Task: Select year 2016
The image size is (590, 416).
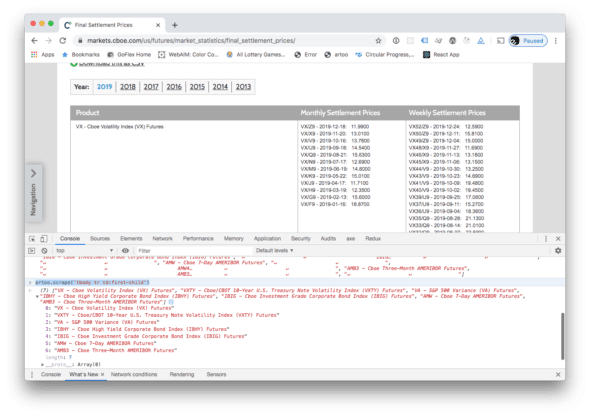Action: coord(174,87)
